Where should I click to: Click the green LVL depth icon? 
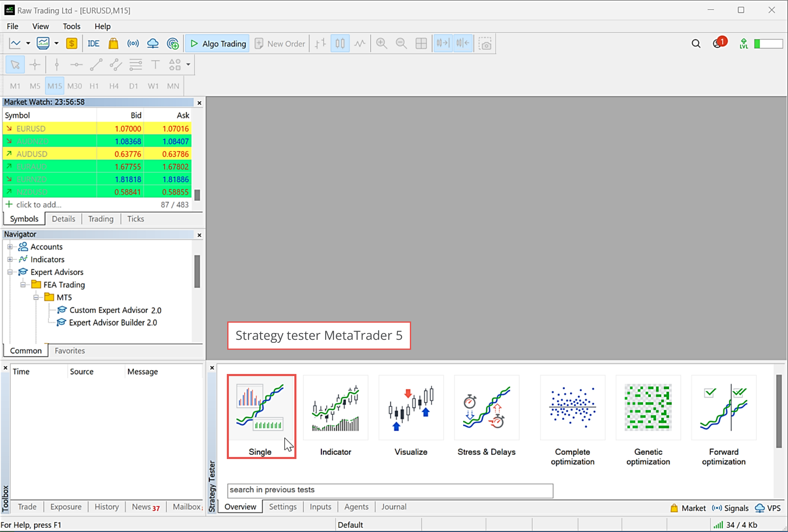point(743,43)
